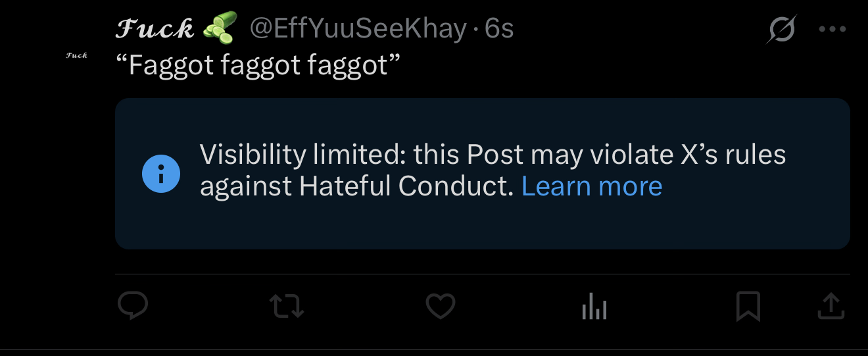Click the blue info circle icon

point(161,174)
